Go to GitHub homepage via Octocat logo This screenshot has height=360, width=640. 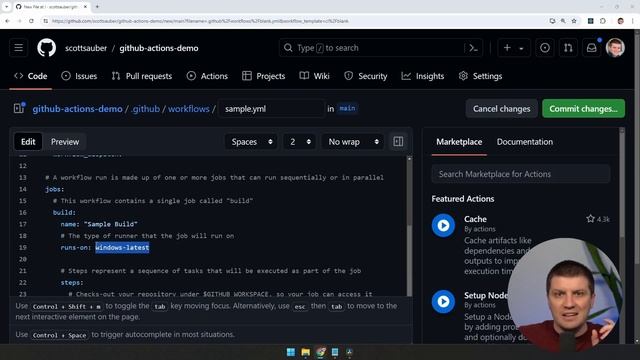[47, 48]
